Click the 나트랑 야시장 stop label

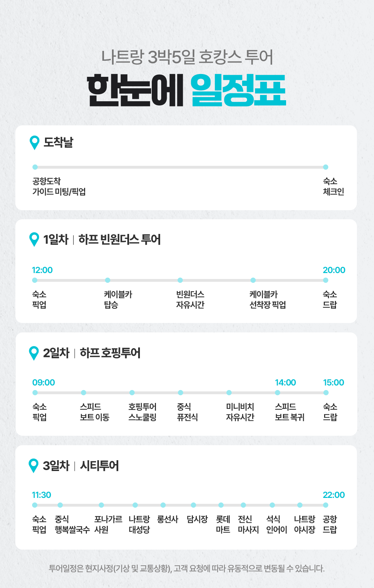pyautogui.click(x=304, y=524)
